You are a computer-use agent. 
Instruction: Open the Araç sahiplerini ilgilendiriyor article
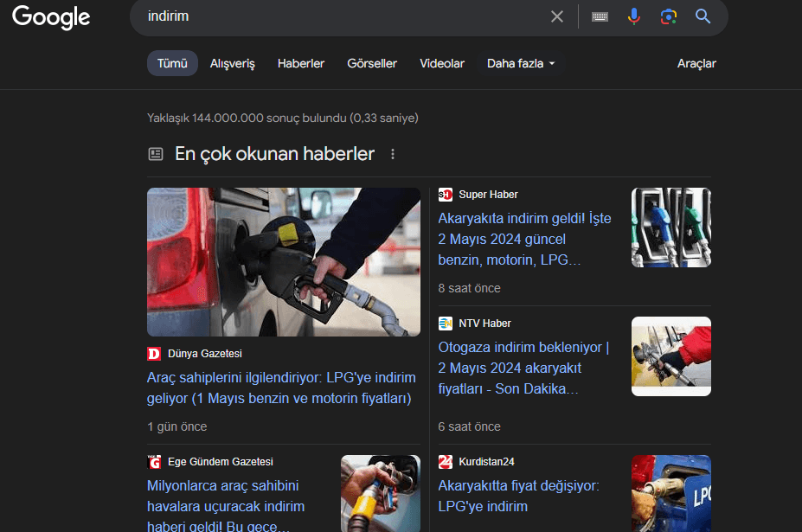click(281, 388)
